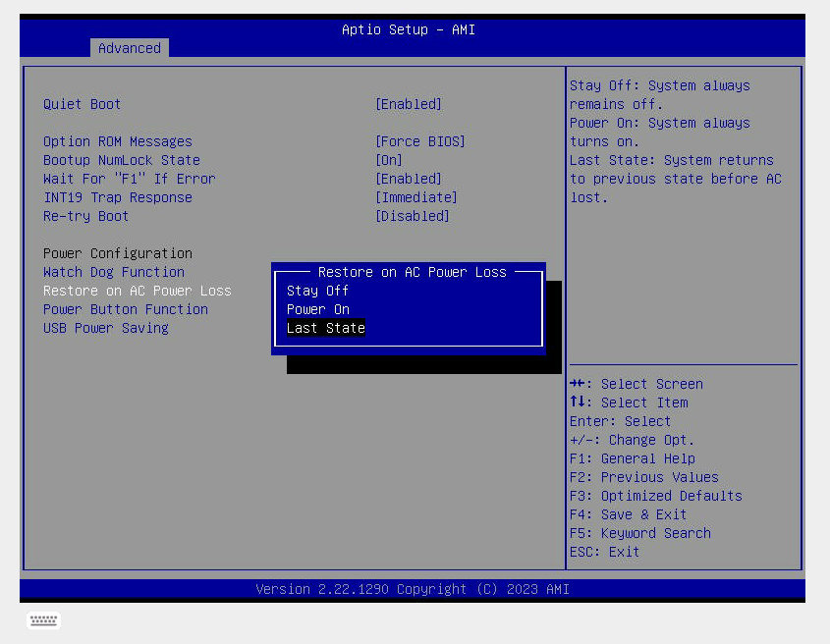Choose Power On in the popup
This screenshot has height=644, width=830.
(317, 309)
